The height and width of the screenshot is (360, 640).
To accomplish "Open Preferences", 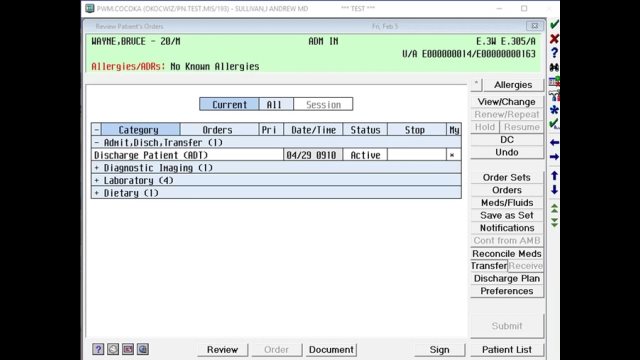I will point(507,291).
